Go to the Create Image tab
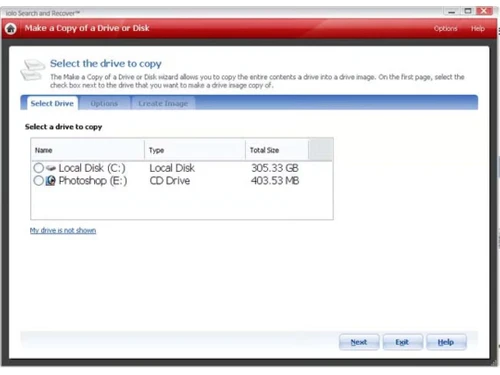The image size is (500, 375). pyautogui.click(x=163, y=103)
